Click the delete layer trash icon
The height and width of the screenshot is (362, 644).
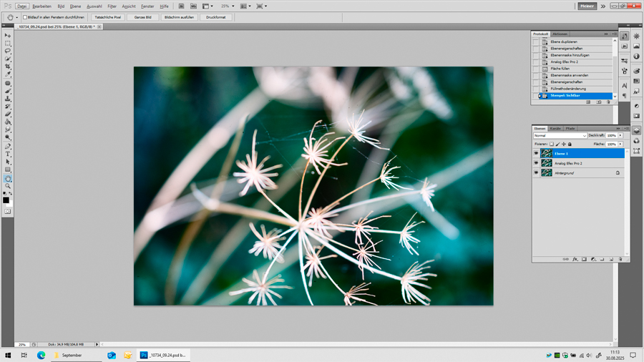click(x=620, y=260)
